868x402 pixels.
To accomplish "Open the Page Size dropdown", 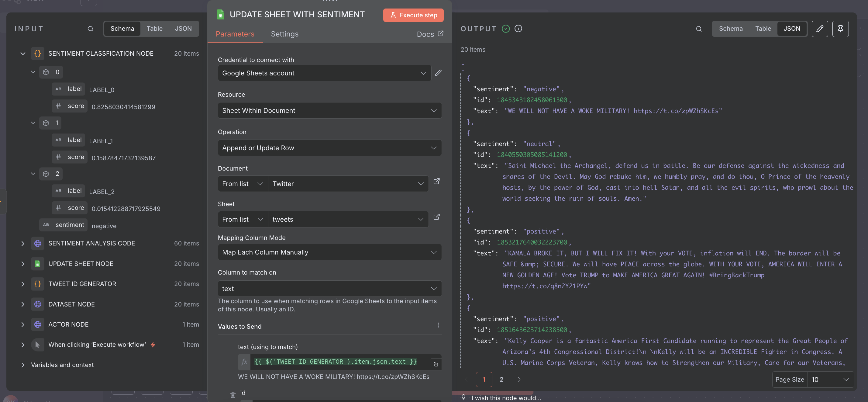I will tap(830, 379).
